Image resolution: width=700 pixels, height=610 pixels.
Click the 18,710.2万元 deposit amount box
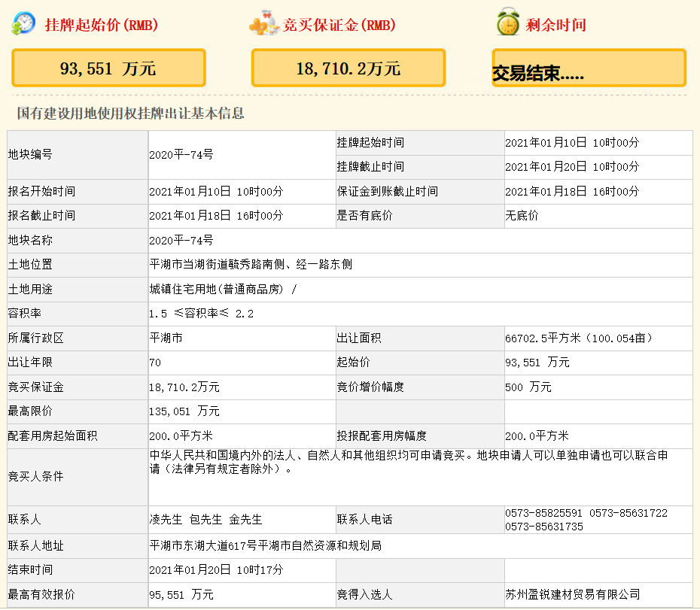pyautogui.click(x=348, y=68)
